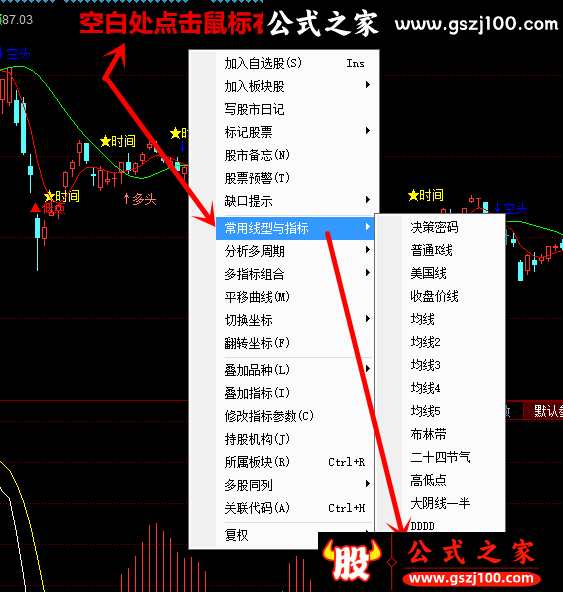Viewport: 563px width, 592px height.
Task: Expand 分析多周期 submenu arrow
Action: coord(368,250)
